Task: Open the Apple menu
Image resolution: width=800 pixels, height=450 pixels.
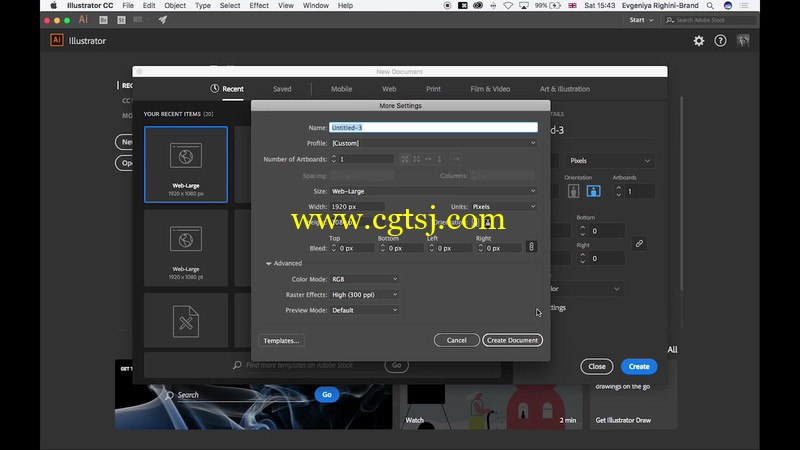Action: coord(54,6)
